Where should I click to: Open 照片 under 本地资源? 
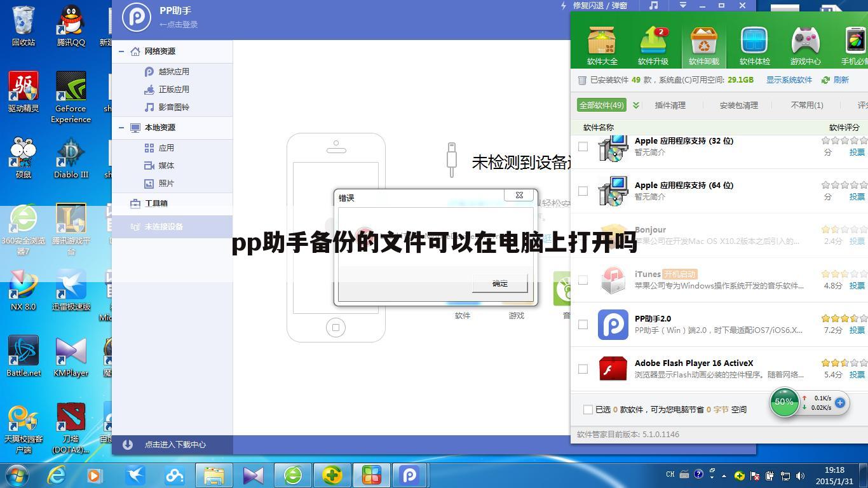pos(165,184)
